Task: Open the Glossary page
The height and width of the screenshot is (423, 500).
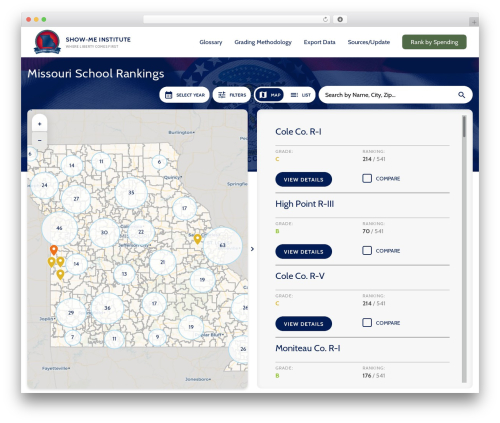Action: click(211, 42)
